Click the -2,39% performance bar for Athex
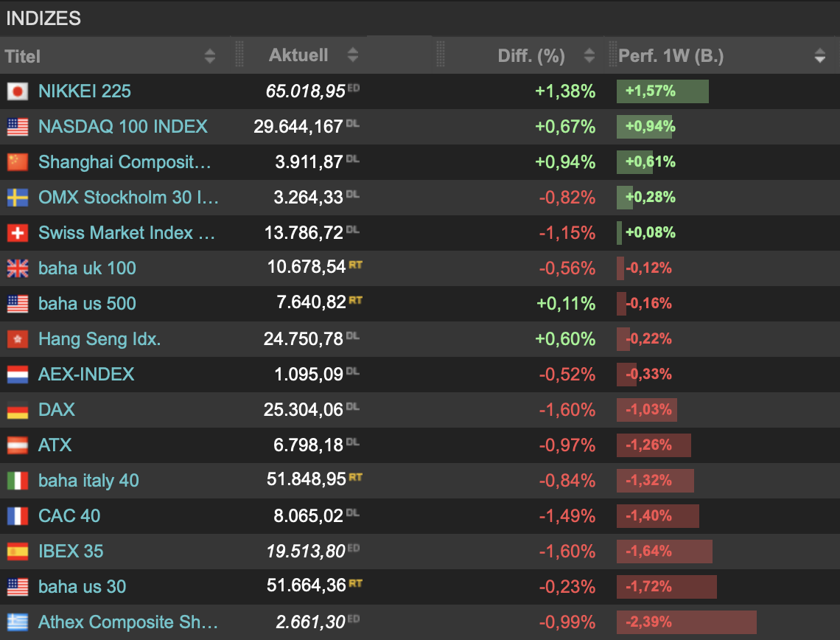The width and height of the screenshot is (840, 640). [687, 622]
